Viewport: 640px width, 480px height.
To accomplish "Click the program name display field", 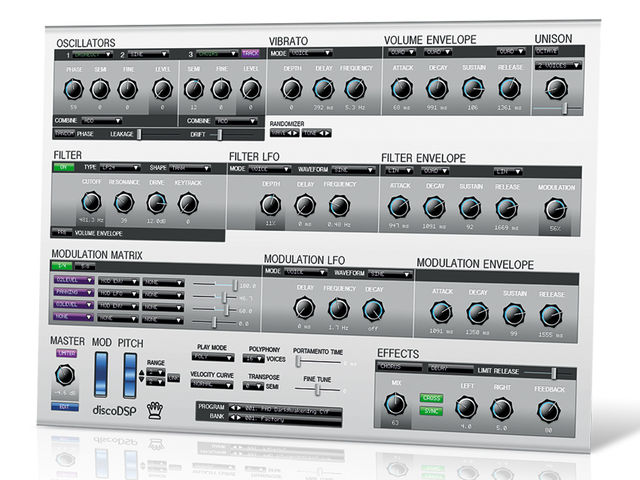I will coord(291,410).
